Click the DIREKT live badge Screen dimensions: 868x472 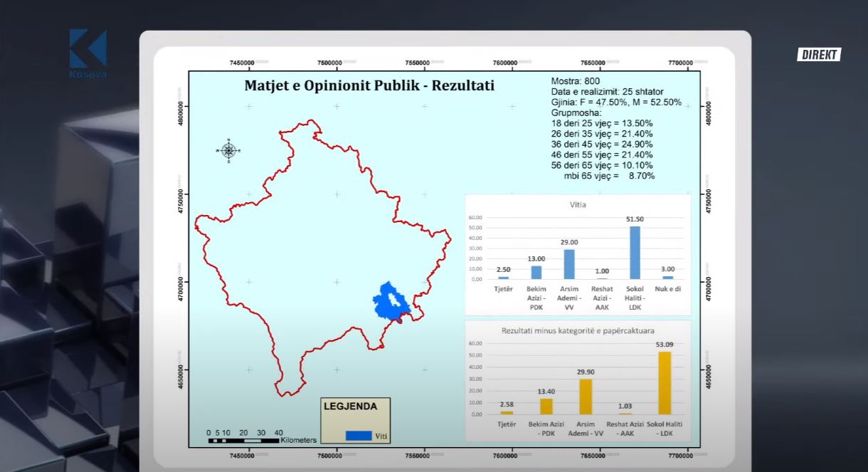[819, 55]
